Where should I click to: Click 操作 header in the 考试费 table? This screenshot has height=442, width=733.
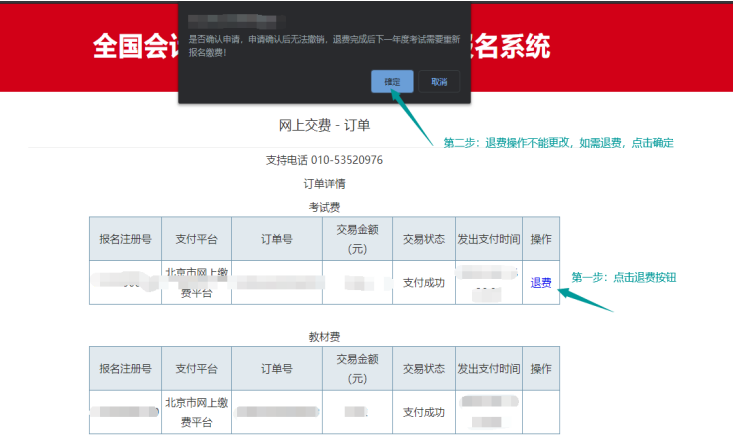540,239
